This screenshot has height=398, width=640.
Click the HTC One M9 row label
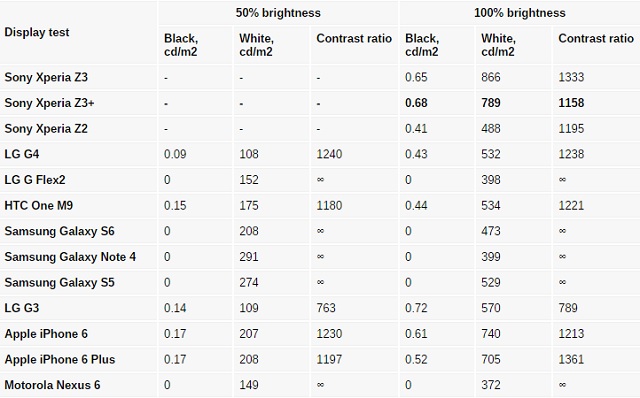tap(39, 205)
